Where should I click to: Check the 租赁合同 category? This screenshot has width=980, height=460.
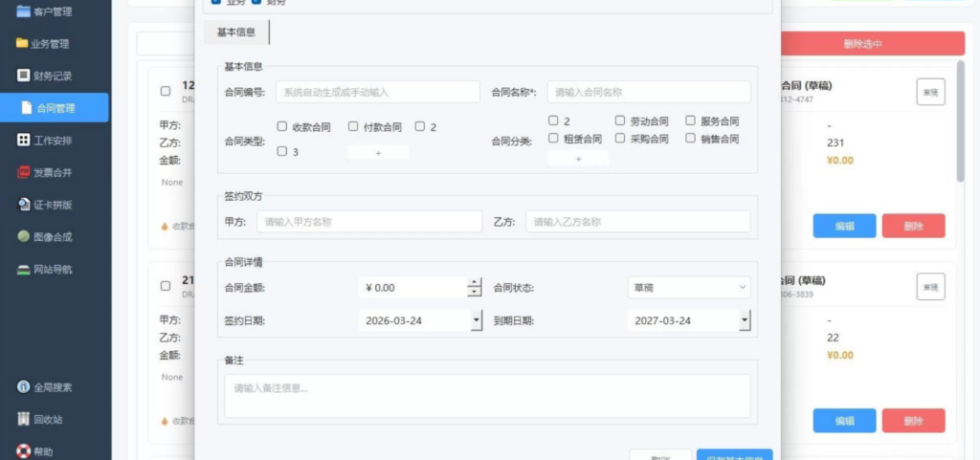click(553, 138)
